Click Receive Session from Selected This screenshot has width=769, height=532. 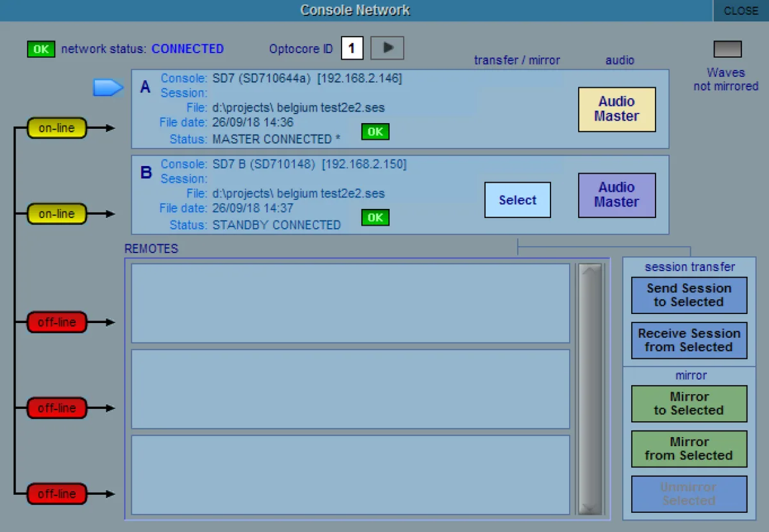pyautogui.click(x=689, y=340)
